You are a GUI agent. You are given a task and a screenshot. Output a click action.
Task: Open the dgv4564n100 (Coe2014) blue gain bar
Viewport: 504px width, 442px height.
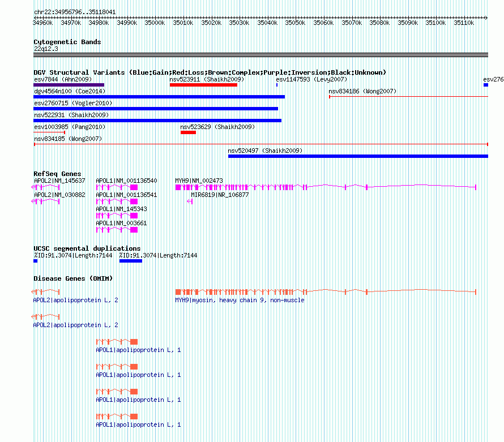(159, 97)
